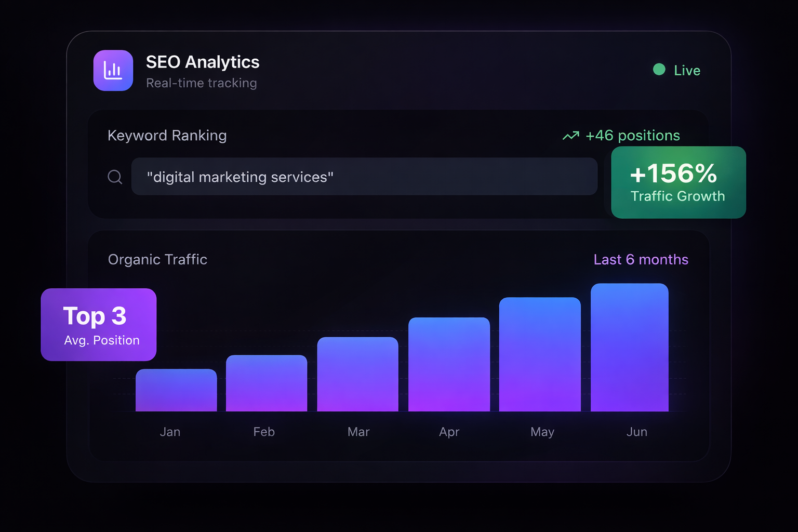
Task: Select the Jan traffic bar
Action: pyautogui.click(x=176, y=390)
